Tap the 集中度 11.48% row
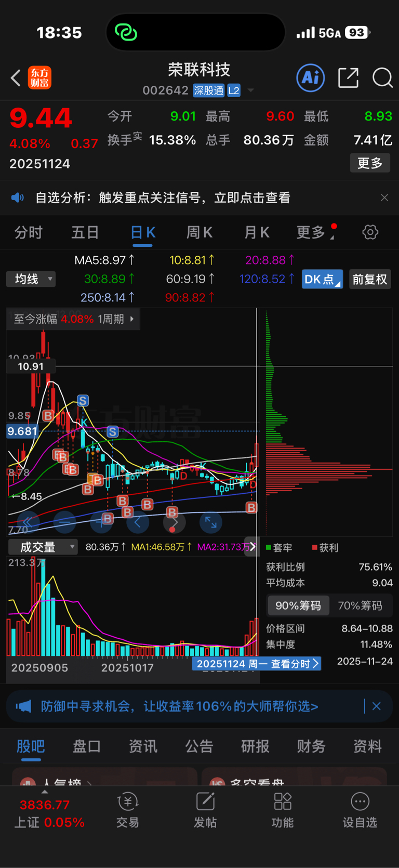Image resolution: width=399 pixels, height=868 pixels. coord(329,645)
